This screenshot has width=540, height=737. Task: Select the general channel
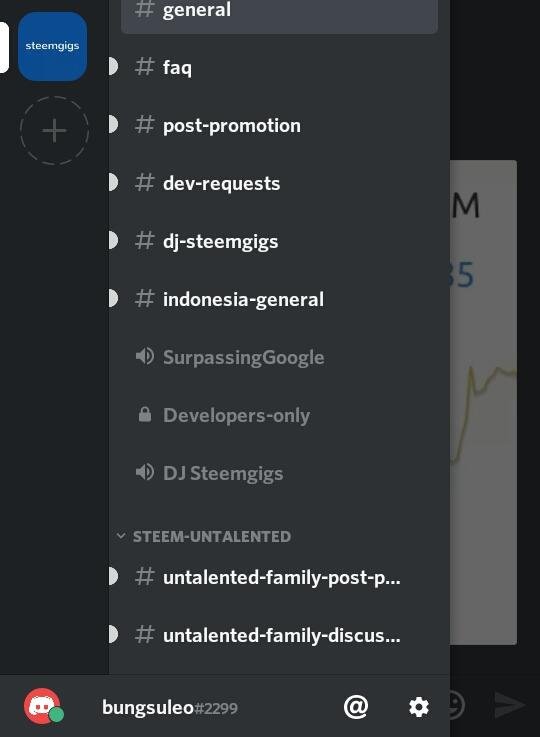click(x=279, y=12)
